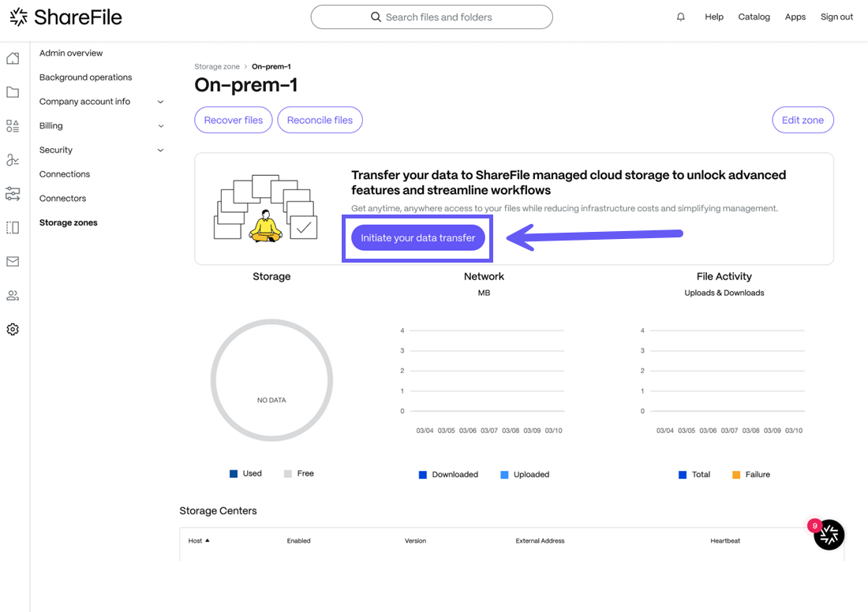
Task: Click the Network chart title
Action: pyautogui.click(x=484, y=276)
